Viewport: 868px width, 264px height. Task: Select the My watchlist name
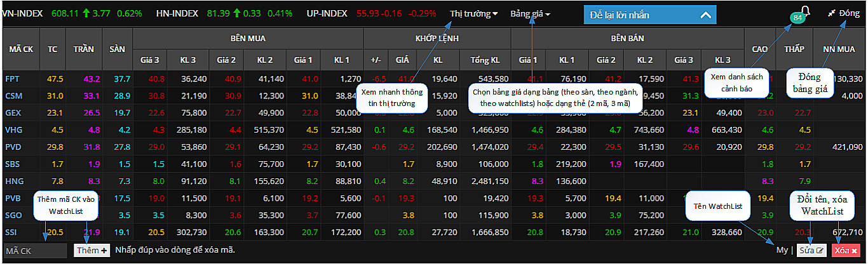point(782,250)
